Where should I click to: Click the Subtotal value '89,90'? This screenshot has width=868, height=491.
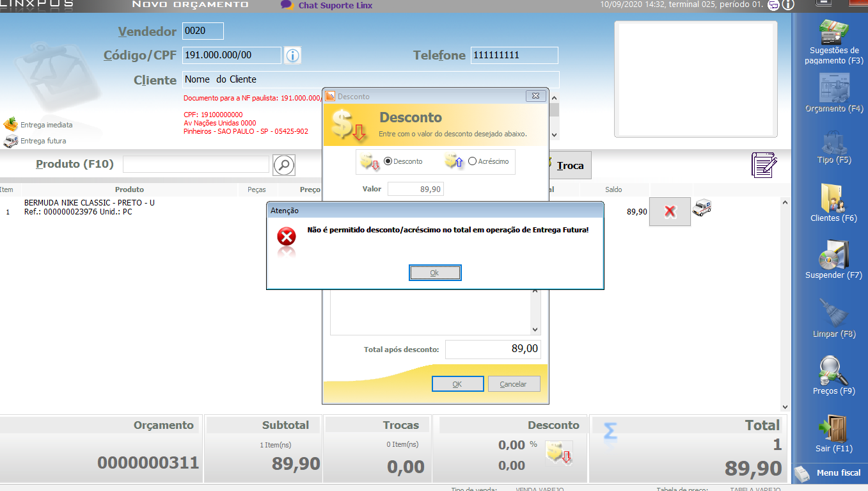pyautogui.click(x=296, y=463)
